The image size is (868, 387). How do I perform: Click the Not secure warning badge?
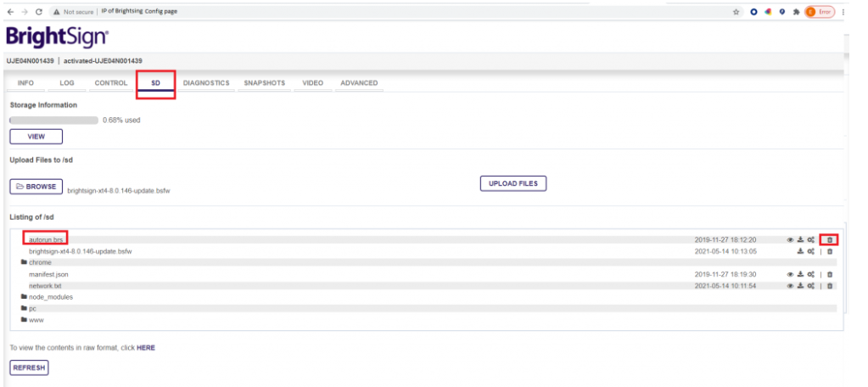[x=73, y=11]
